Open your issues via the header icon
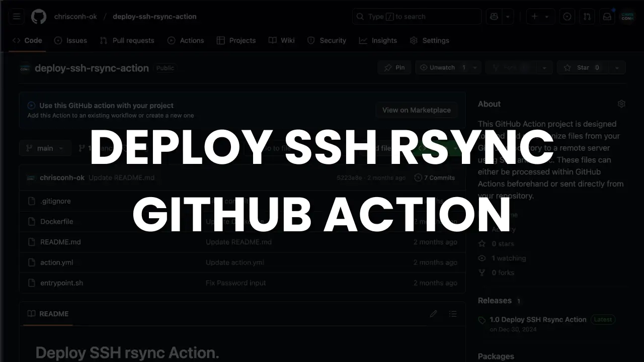644x362 pixels. click(x=567, y=16)
